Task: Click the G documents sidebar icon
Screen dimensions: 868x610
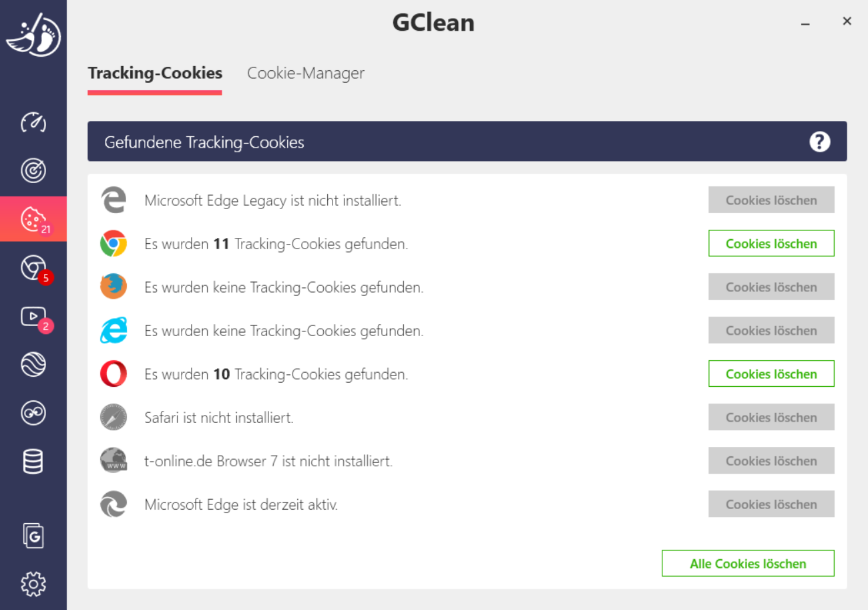Action: pos(33,535)
